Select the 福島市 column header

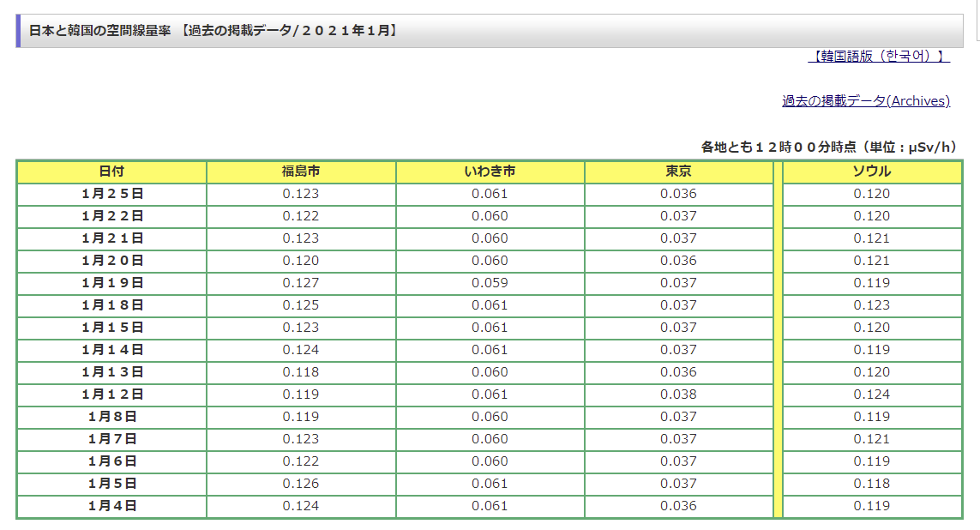pos(301,172)
